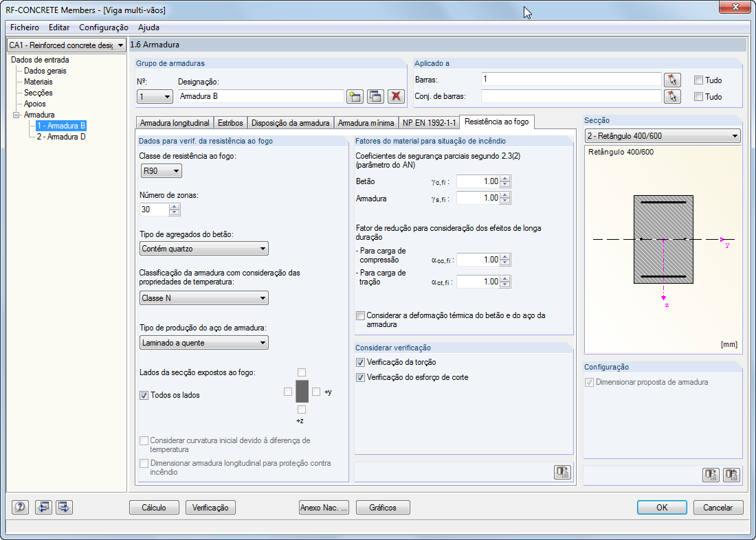
Task: Go to the next input window
Action: pos(64,507)
